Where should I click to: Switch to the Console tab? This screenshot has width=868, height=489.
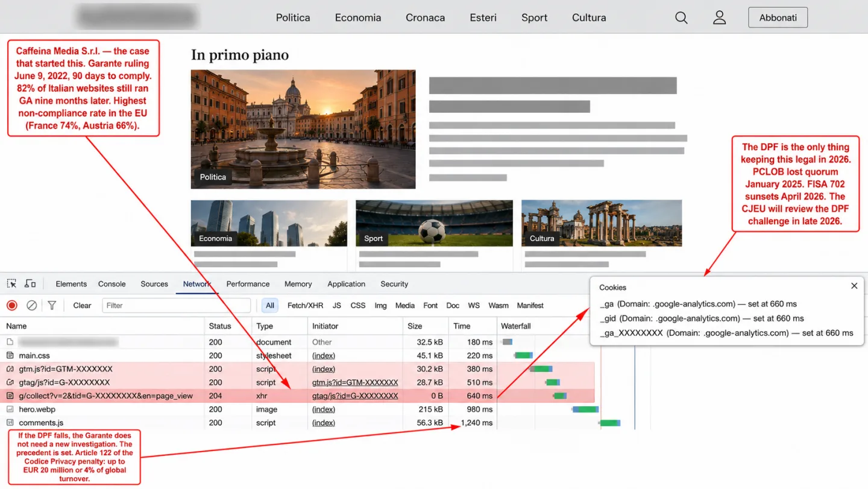point(112,284)
